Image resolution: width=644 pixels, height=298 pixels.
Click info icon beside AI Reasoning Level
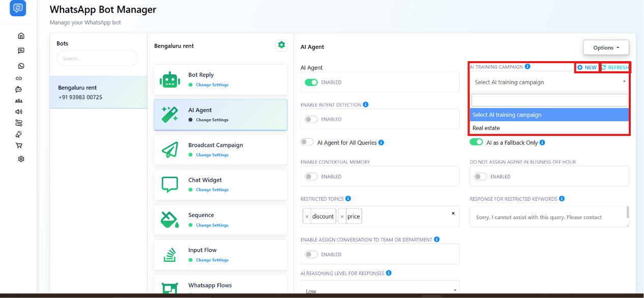pyautogui.click(x=389, y=273)
